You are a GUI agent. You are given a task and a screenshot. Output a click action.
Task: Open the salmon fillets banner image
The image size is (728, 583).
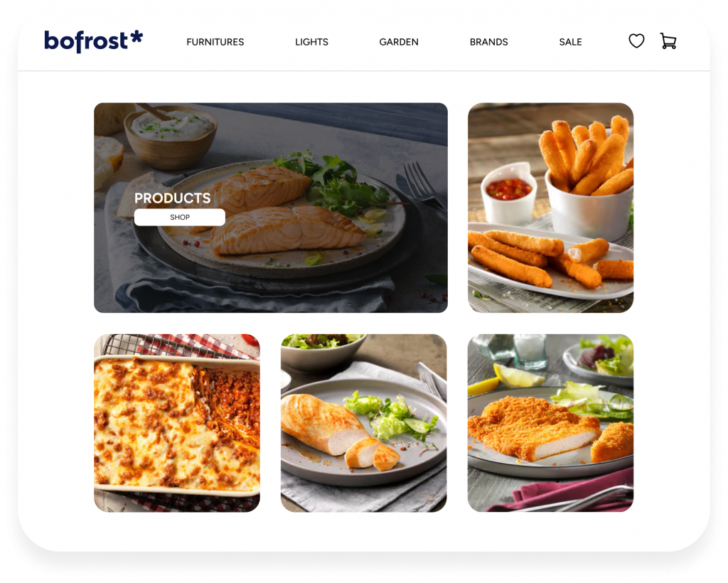pyautogui.click(x=271, y=208)
